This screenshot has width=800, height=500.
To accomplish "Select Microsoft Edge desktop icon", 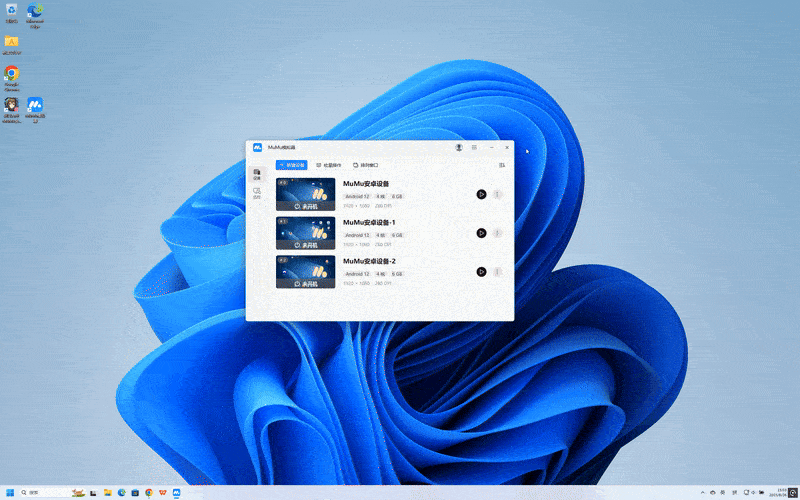I will coord(35,11).
